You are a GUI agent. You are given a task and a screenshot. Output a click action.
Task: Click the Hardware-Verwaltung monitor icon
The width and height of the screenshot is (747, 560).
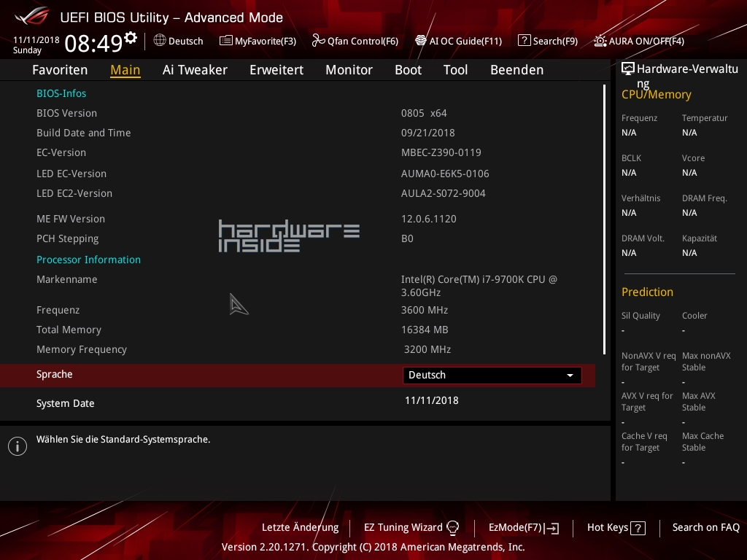(628, 69)
